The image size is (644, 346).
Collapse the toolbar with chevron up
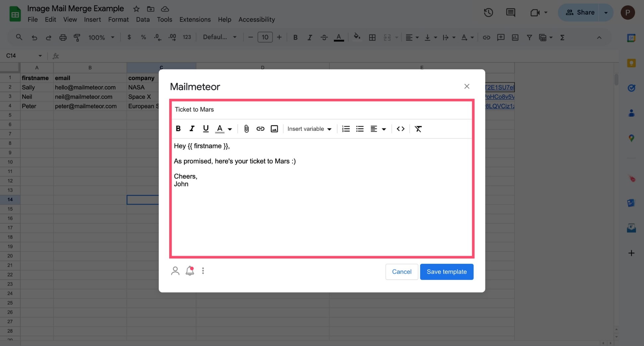click(x=599, y=37)
